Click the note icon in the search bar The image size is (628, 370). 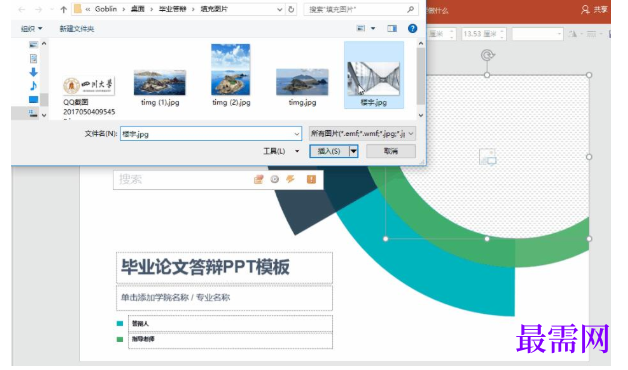tap(259, 179)
